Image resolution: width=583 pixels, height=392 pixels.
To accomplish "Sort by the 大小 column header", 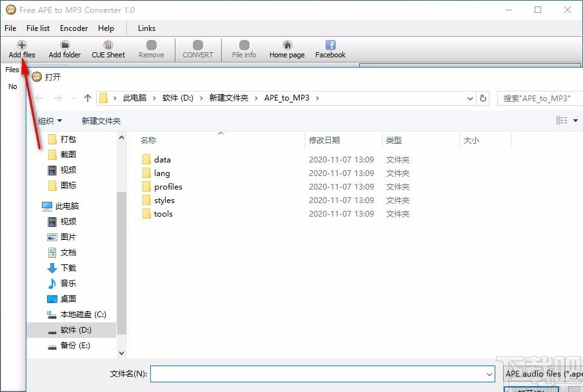I will [x=471, y=140].
